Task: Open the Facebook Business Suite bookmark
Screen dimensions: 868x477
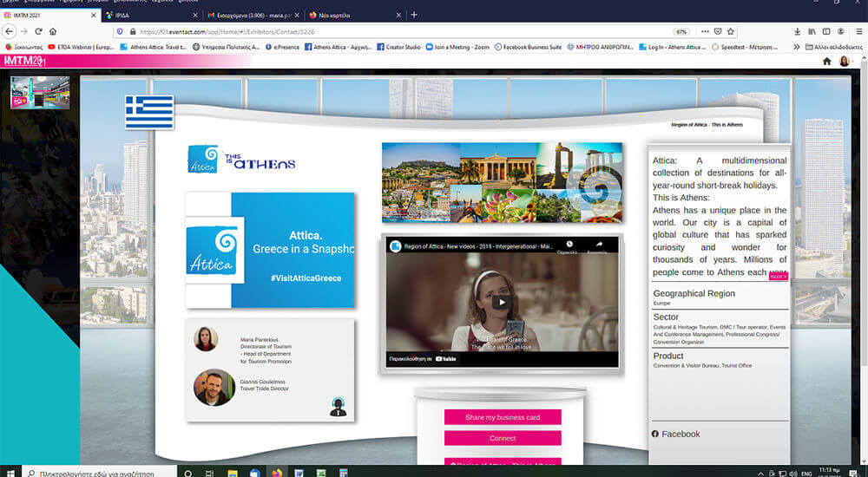Action: 528,47
